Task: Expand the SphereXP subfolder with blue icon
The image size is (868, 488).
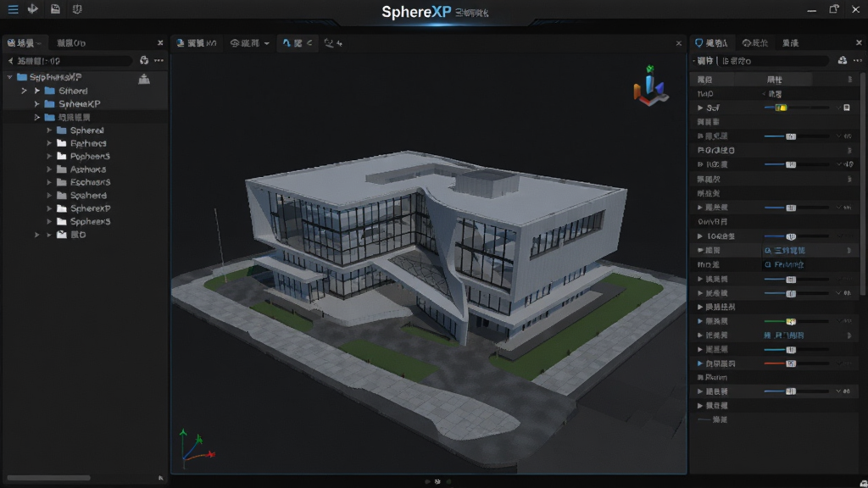Action: [36, 104]
